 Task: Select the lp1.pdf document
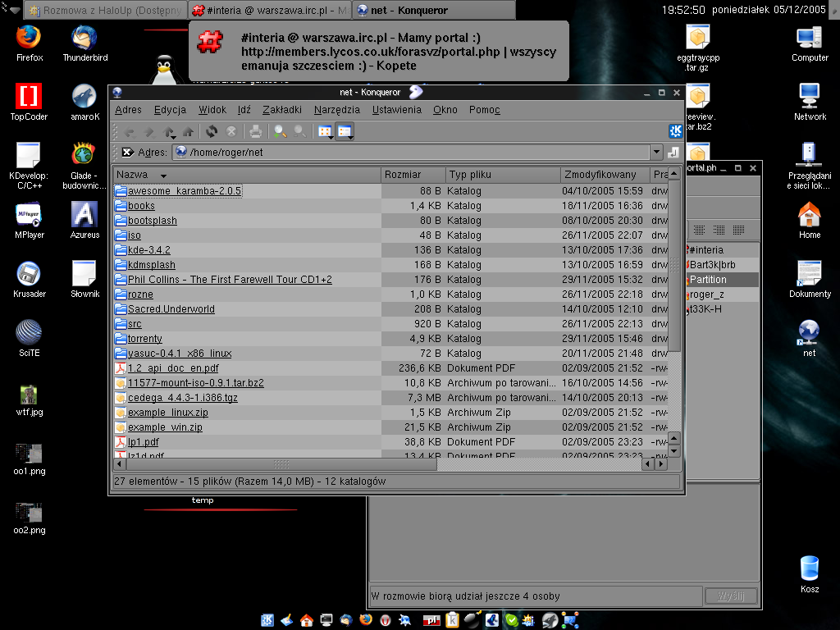tap(143, 442)
